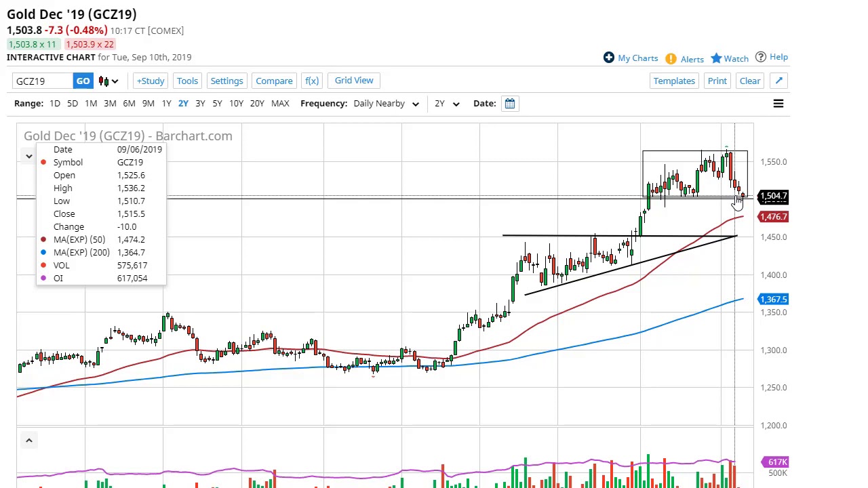Select the 3Y range
868x488 pixels.
(x=200, y=103)
